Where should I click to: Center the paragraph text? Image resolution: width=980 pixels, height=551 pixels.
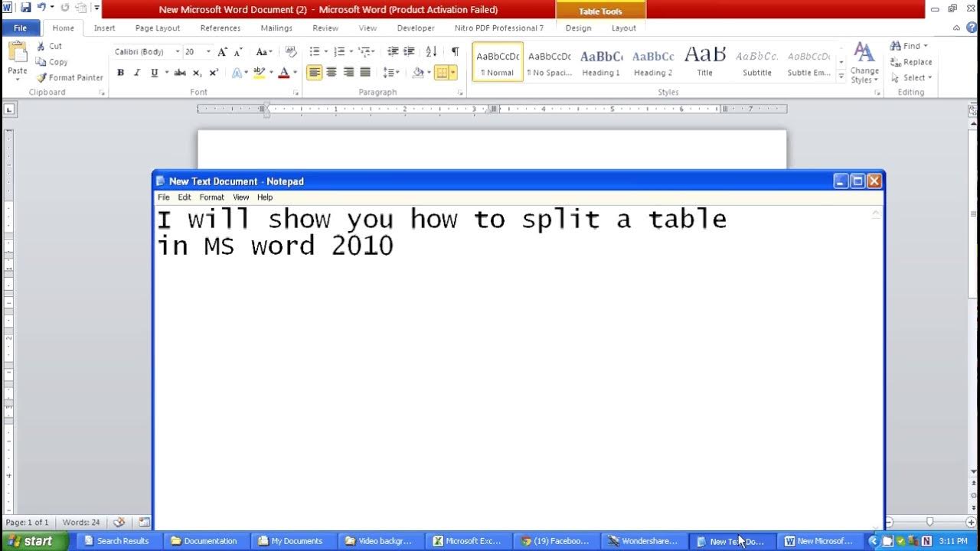[331, 73]
